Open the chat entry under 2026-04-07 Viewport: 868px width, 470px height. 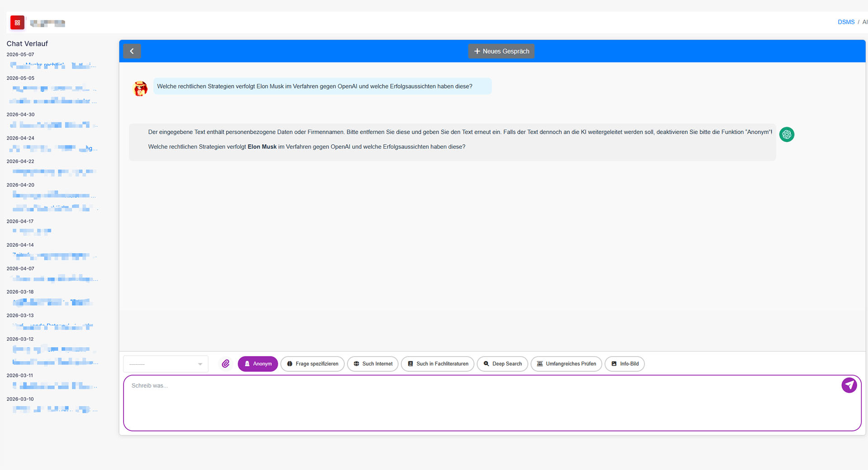click(x=54, y=279)
